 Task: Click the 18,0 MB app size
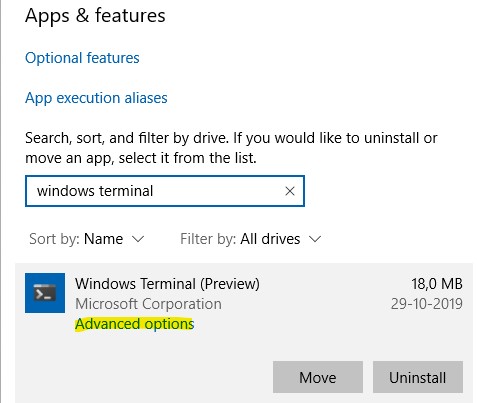[437, 284]
